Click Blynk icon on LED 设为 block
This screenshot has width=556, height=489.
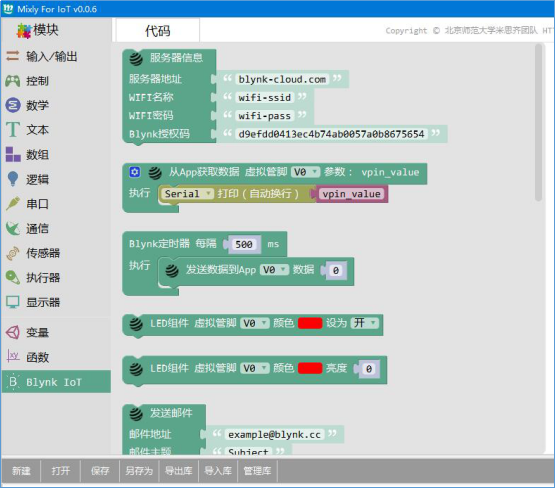click(x=136, y=324)
